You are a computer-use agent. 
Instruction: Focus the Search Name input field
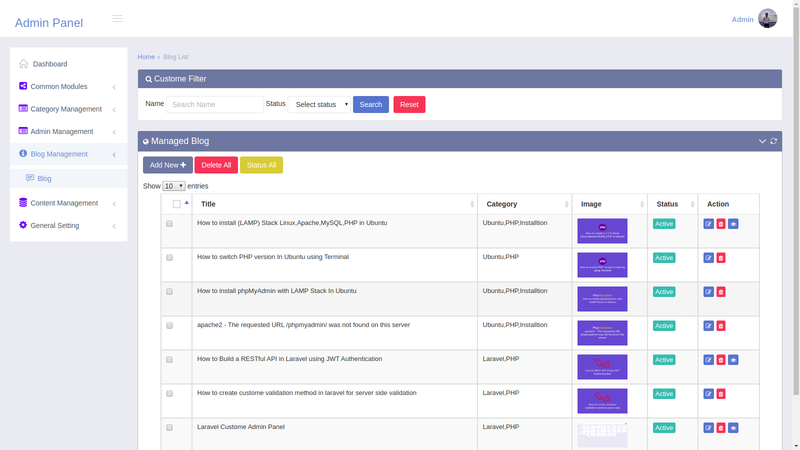[215, 105]
